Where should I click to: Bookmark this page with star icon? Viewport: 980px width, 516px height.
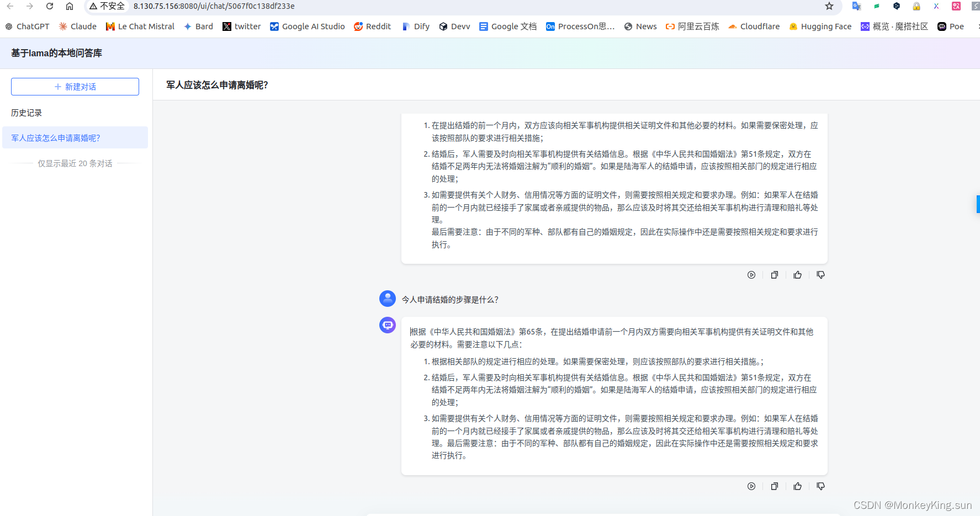829,6
